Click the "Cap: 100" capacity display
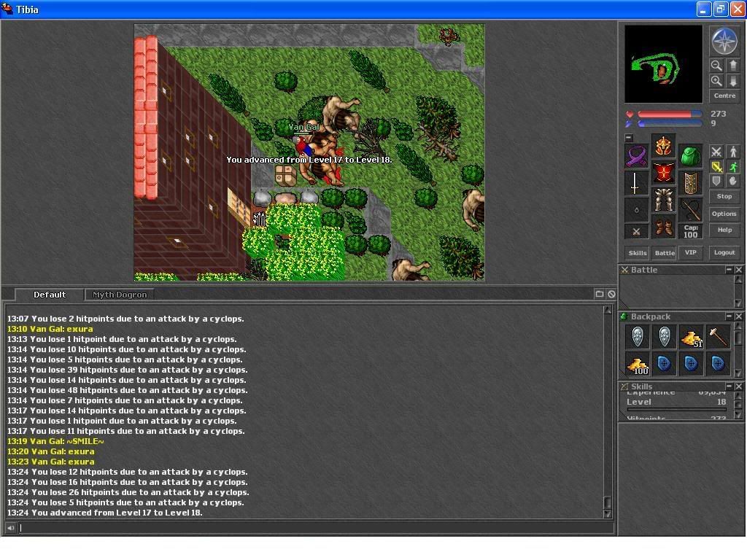The width and height of the screenshot is (747, 560). [x=690, y=231]
